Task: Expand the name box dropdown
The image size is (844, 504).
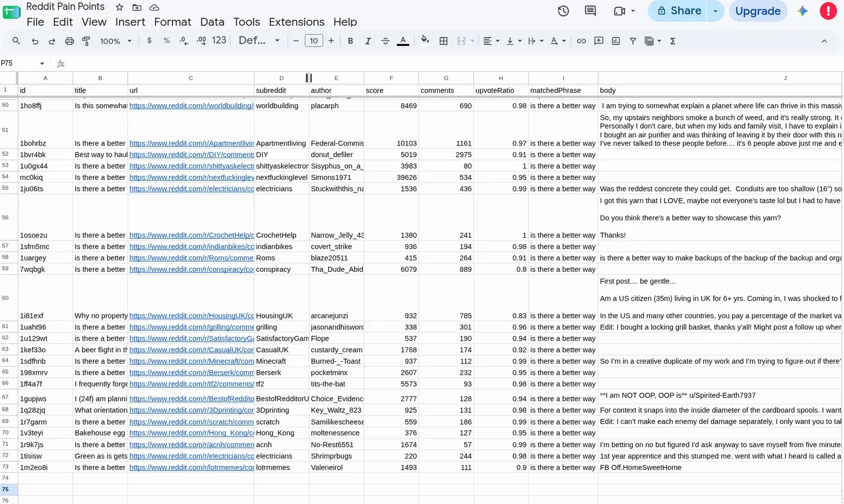Action: coord(42,64)
